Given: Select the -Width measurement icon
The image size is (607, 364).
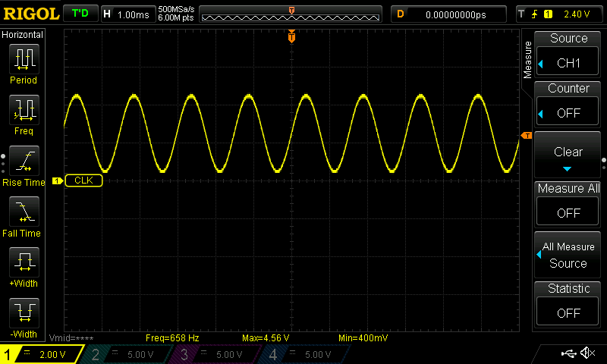Looking at the screenshot, I should [24, 312].
